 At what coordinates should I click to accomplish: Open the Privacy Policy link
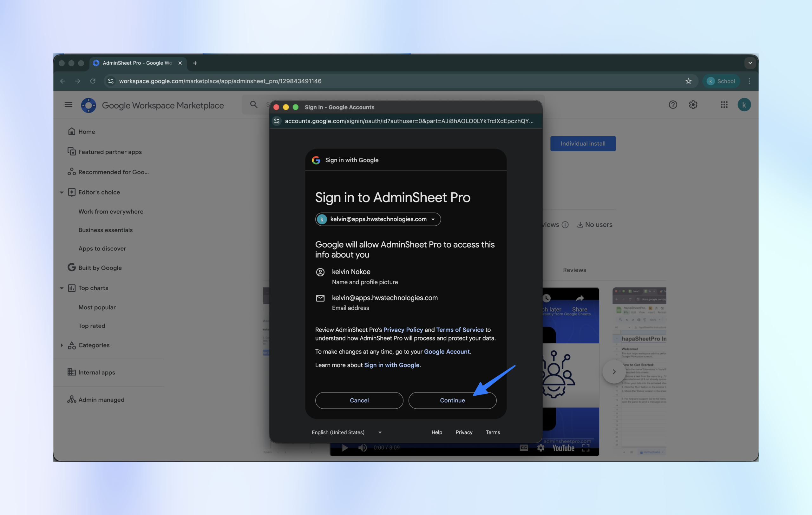click(x=403, y=329)
